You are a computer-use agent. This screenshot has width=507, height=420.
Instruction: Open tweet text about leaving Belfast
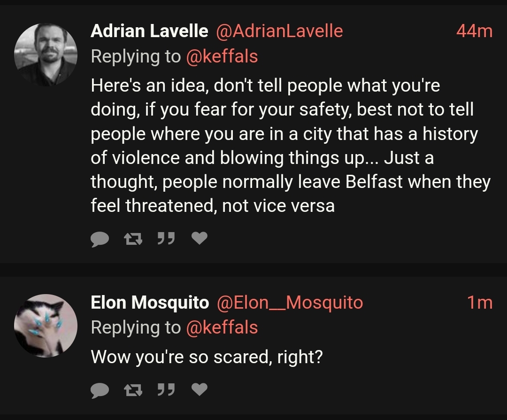click(291, 145)
